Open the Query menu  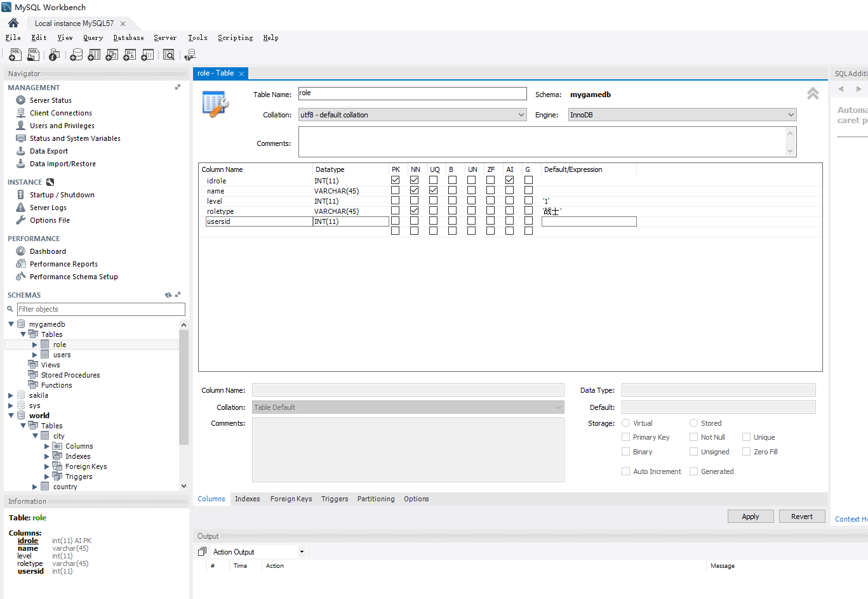click(93, 38)
